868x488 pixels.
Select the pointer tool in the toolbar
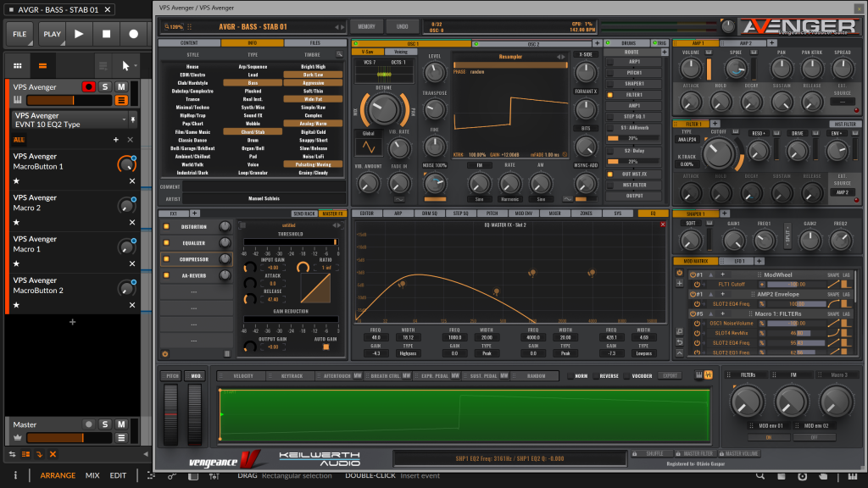(x=125, y=66)
